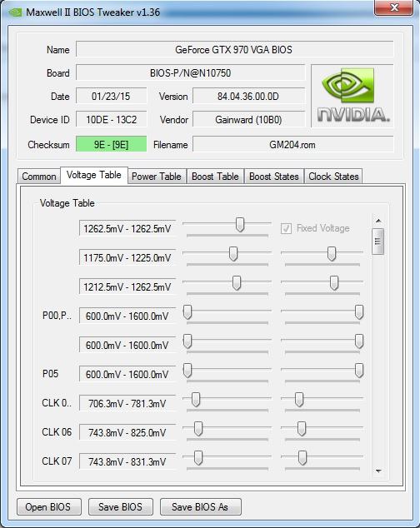Click the 706.3mV - 781.3mV value box

point(127,403)
